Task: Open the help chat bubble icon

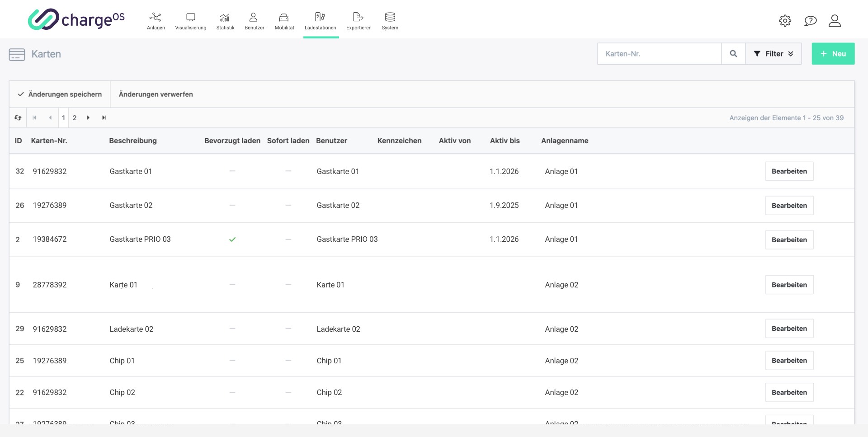Action: (810, 21)
